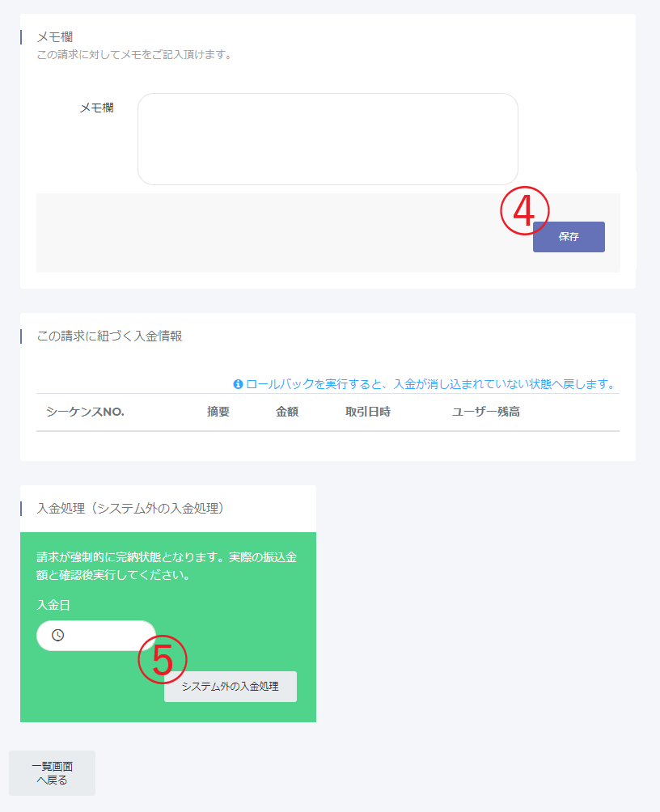
Task: Click the 入金処理（システム外の入金処理） heading
Action: point(130,508)
